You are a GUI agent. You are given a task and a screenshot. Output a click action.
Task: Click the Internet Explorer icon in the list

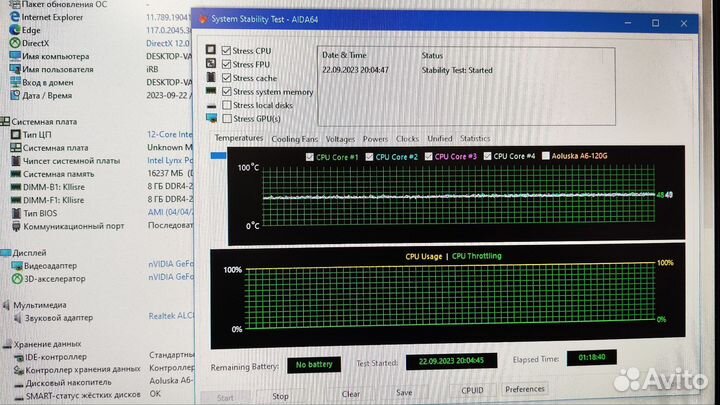[15, 17]
